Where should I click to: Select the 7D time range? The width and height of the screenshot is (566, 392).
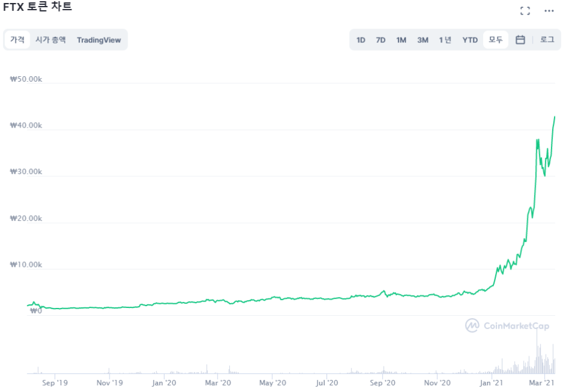tap(380, 40)
